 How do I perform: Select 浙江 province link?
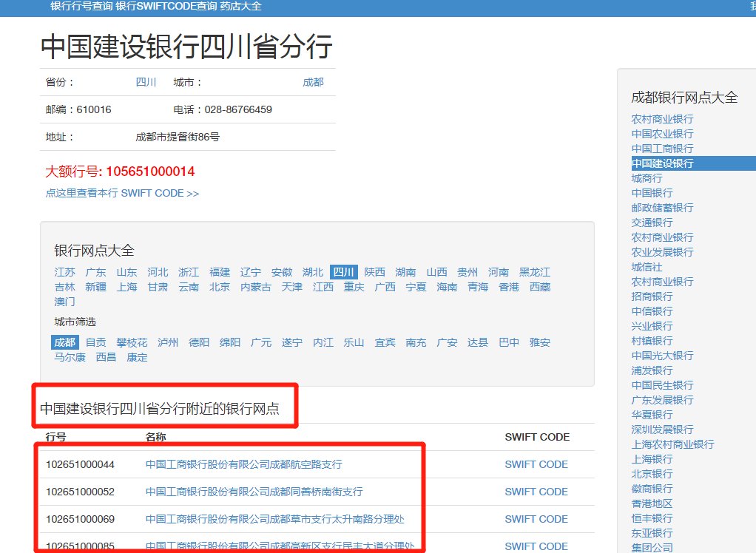pyautogui.click(x=189, y=272)
